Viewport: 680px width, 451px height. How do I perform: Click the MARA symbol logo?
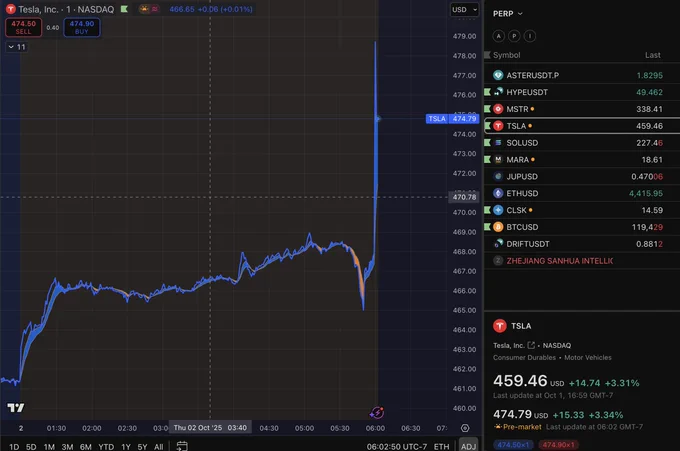(x=498, y=160)
